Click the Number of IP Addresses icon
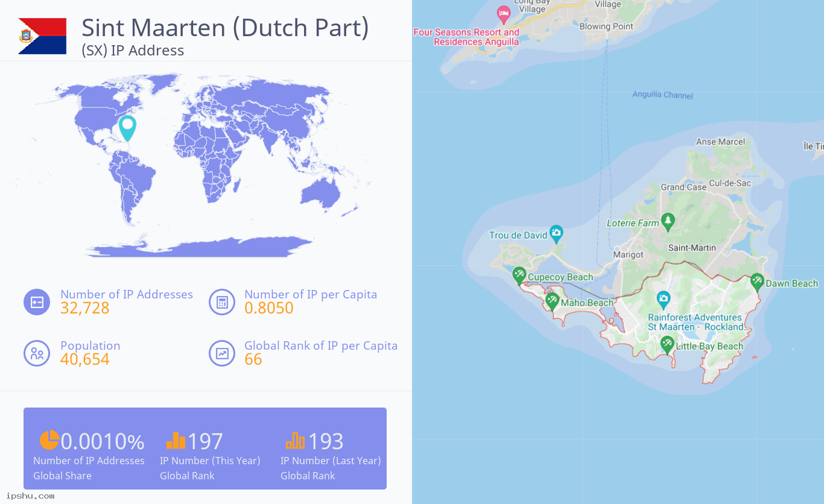This screenshot has width=824, height=504. coord(37,302)
